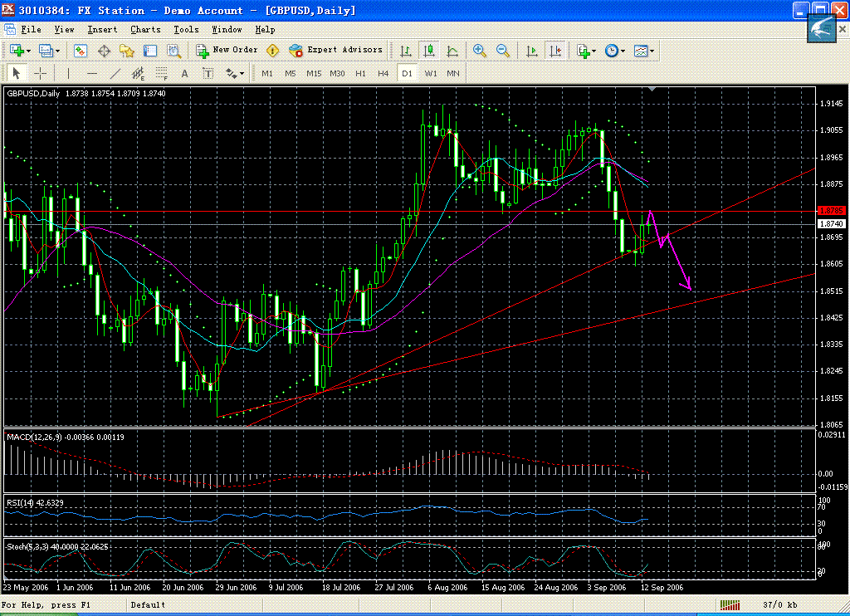Select the Crosshair tool
The height and width of the screenshot is (616, 850).
pyautogui.click(x=39, y=73)
